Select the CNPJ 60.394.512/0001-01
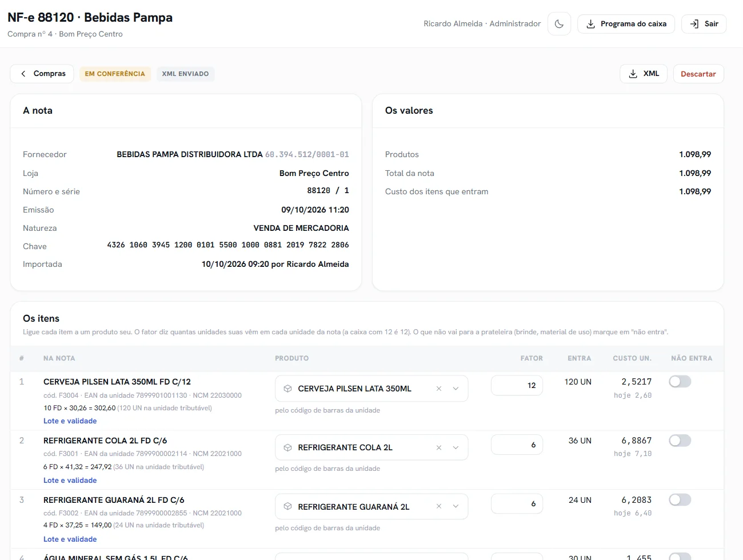Screen dimensions: 743x560 click(307, 154)
